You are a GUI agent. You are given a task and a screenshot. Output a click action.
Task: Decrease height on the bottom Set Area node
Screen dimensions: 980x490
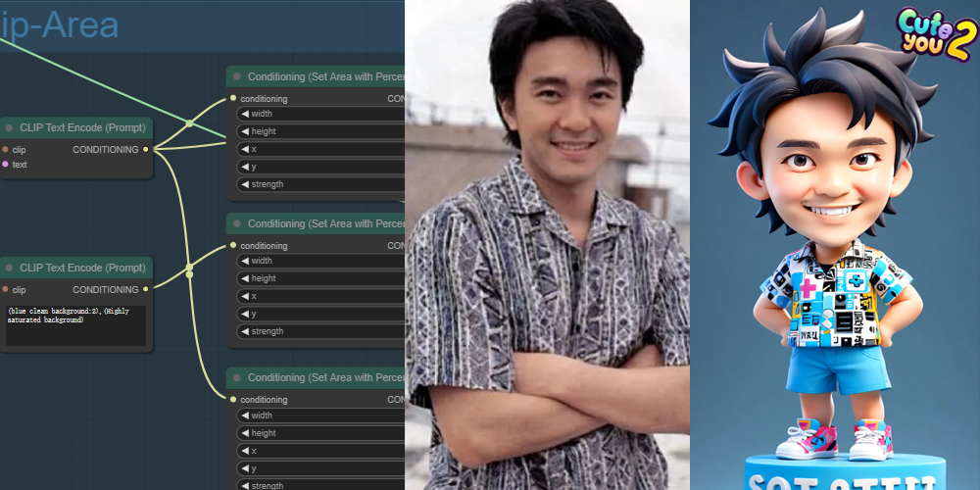(x=244, y=433)
